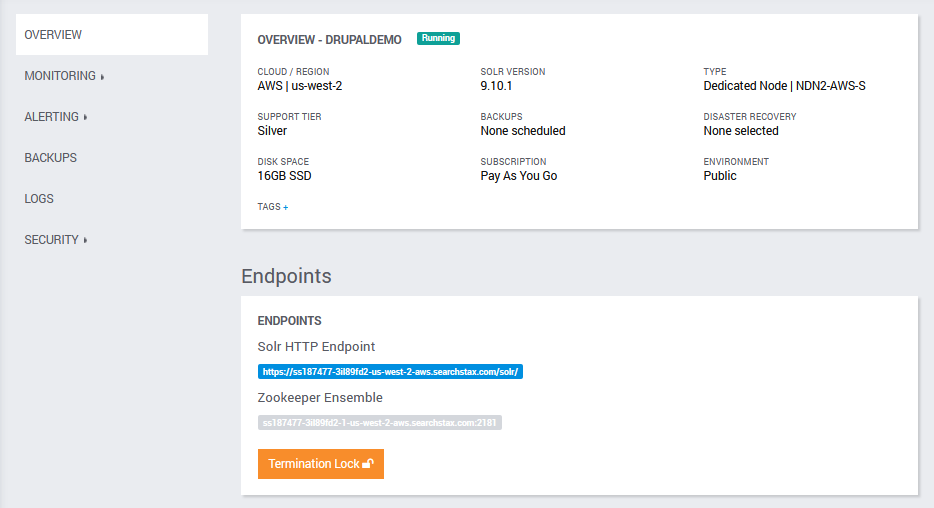
Task: Select the 'Pay As You Go' subscription text
Action: coord(519,176)
